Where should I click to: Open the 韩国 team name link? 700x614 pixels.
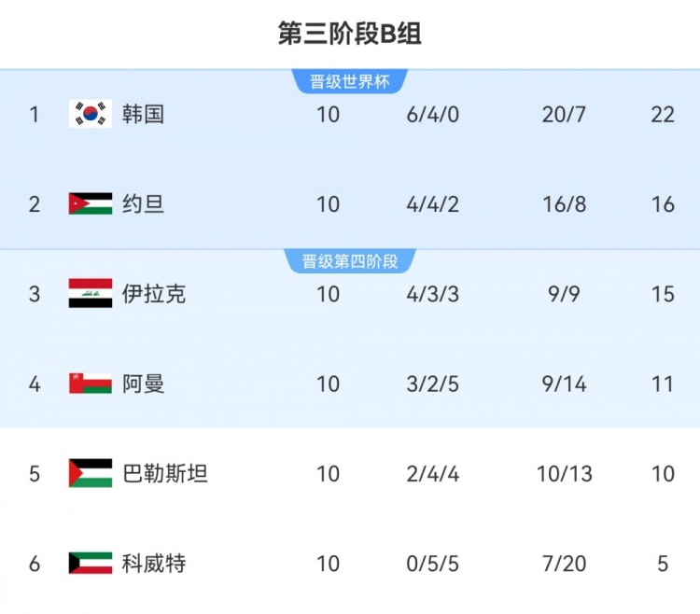tap(143, 114)
